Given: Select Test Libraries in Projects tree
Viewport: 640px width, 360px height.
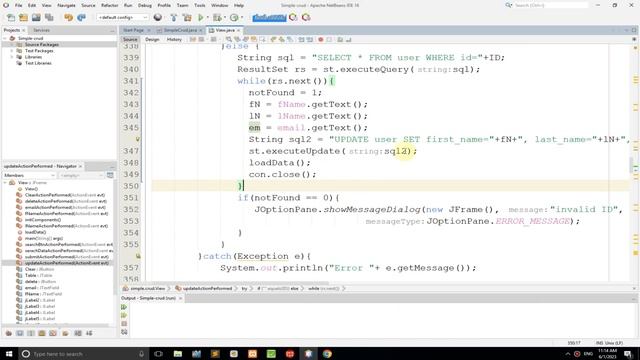Looking at the screenshot, I should pos(38,63).
